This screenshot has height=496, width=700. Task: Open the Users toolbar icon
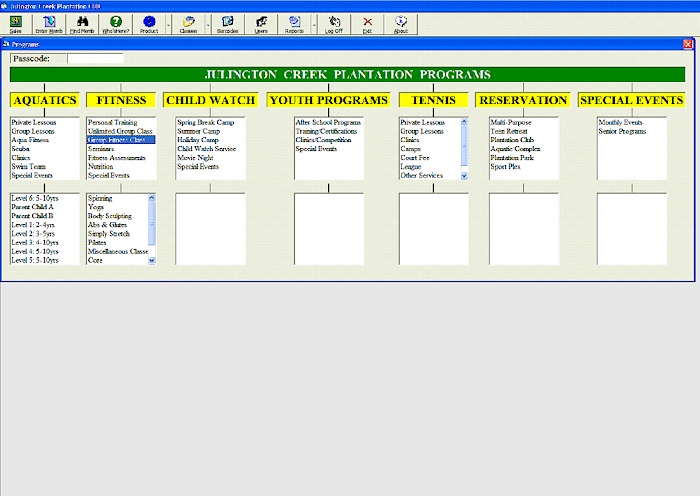[x=261, y=24]
